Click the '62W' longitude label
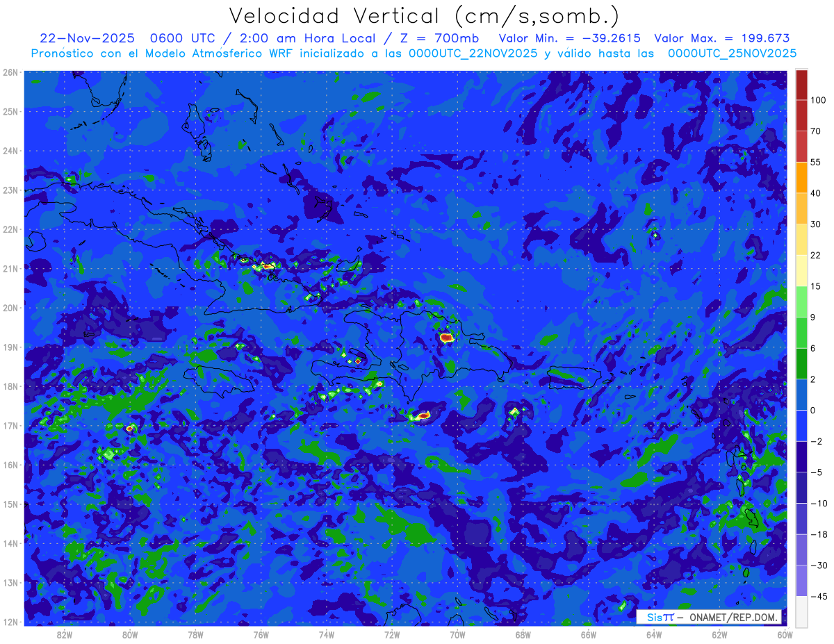Screen dimensions: 834x644 [x=719, y=634]
